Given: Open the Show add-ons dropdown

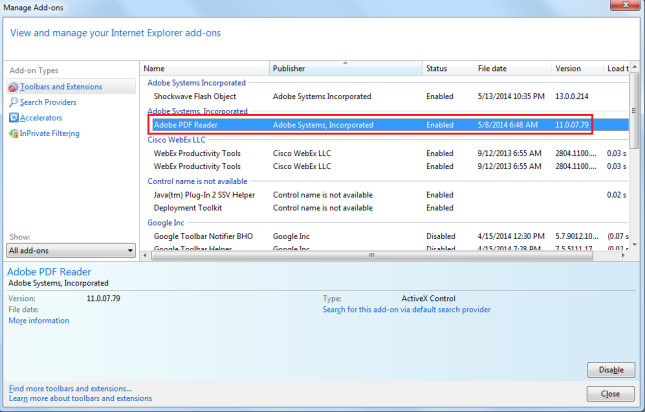Looking at the screenshot, I should (71, 250).
